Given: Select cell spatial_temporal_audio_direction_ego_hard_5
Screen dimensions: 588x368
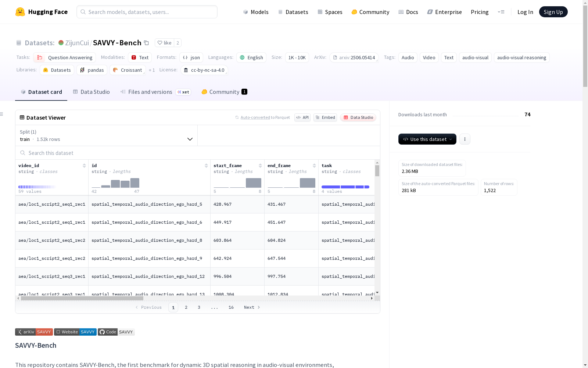Looking at the screenshot, I should [x=149, y=204].
